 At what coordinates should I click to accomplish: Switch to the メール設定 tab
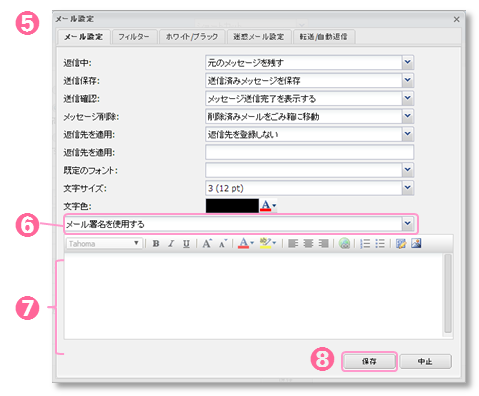coord(83,37)
